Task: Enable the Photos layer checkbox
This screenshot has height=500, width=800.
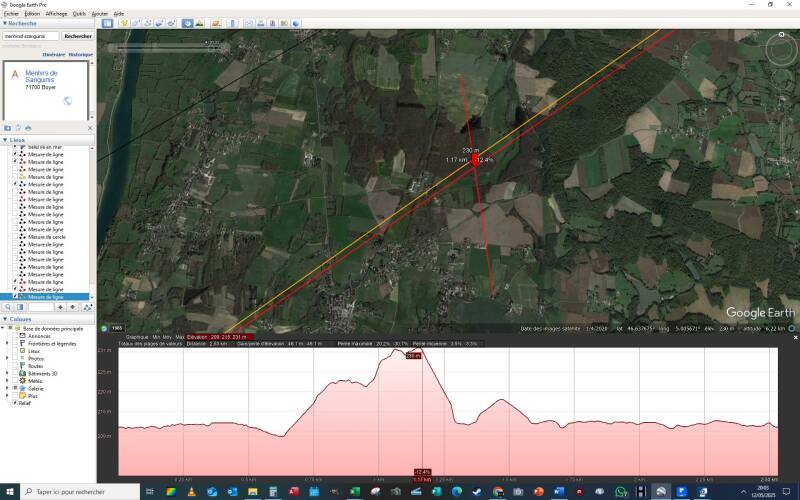Action: click(15, 359)
